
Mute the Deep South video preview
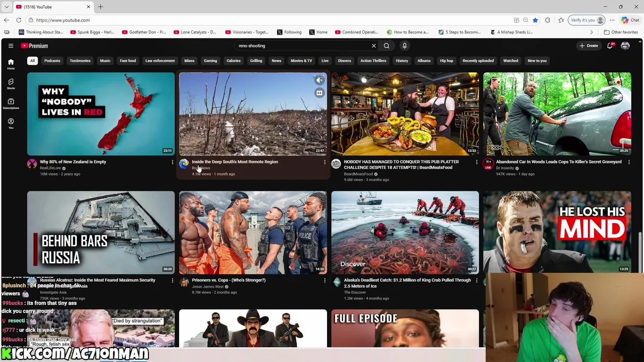pyautogui.click(x=319, y=80)
